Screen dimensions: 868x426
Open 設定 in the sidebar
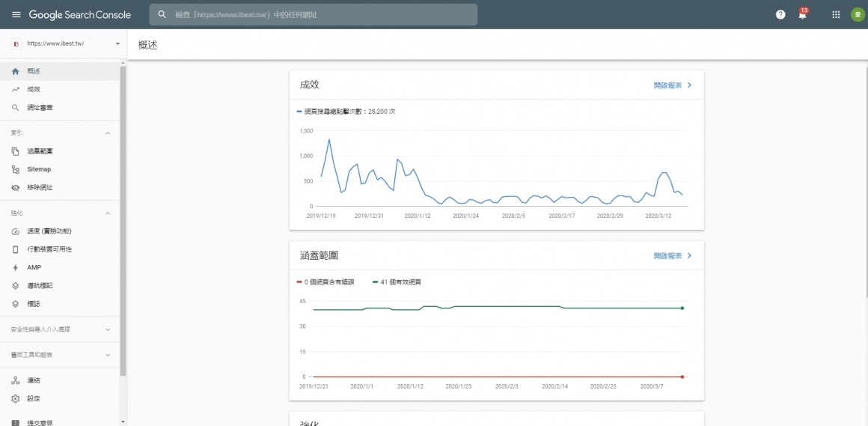point(59,399)
